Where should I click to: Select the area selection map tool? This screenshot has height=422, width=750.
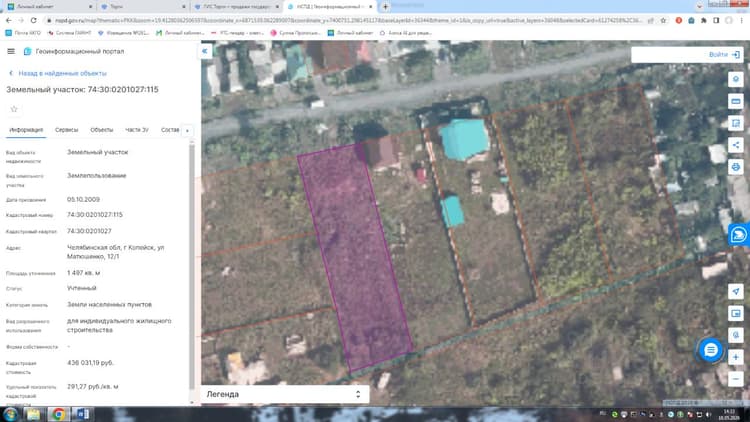click(x=736, y=123)
